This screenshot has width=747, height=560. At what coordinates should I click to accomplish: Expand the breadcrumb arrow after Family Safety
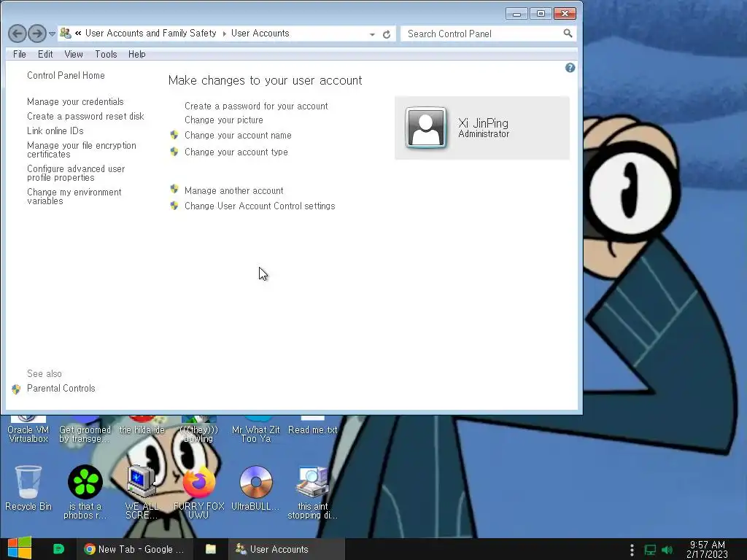224,34
